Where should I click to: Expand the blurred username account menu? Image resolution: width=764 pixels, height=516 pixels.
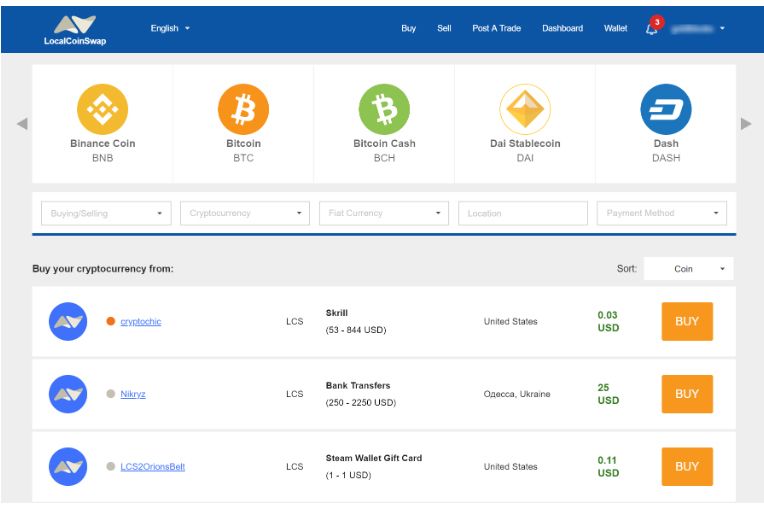point(697,29)
